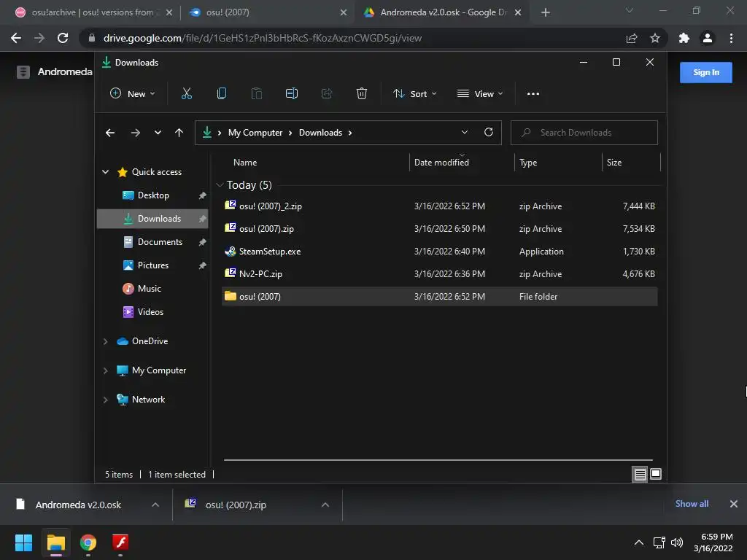This screenshot has width=747, height=560.
Task: Expand the OneDrive tree node
Action: pos(105,341)
